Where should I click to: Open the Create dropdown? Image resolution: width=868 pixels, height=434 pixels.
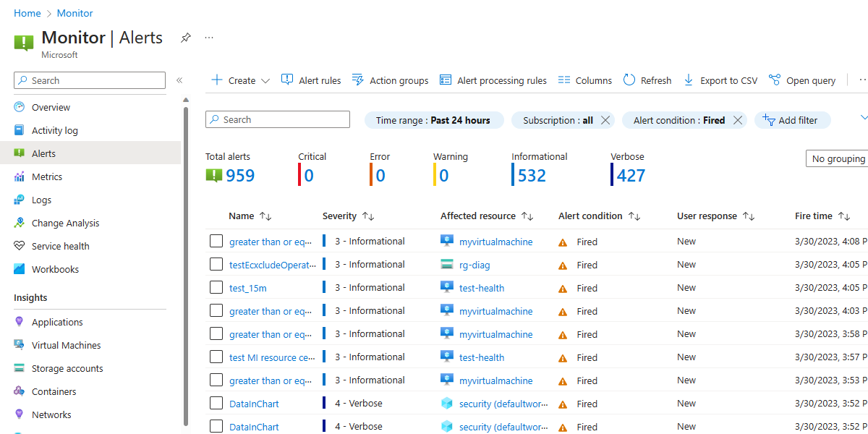coord(241,80)
